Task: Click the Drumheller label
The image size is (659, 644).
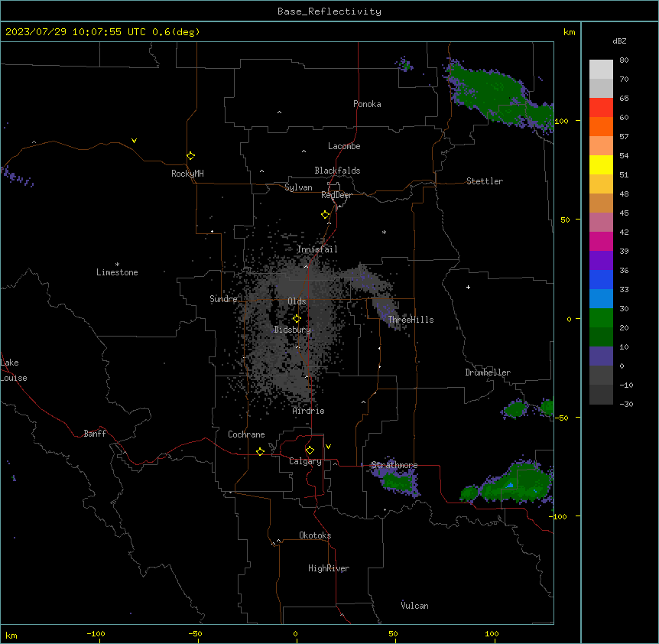Action: [x=488, y=372]
